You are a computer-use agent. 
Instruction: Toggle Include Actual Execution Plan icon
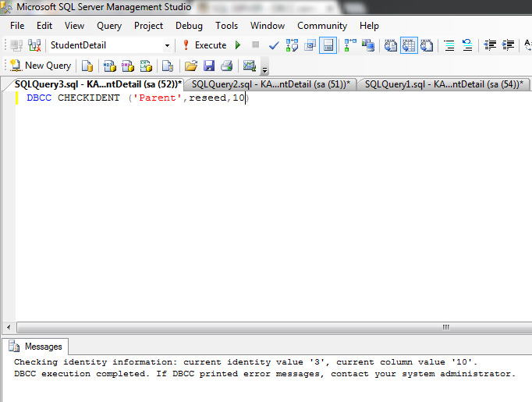(x=350, y=45)
